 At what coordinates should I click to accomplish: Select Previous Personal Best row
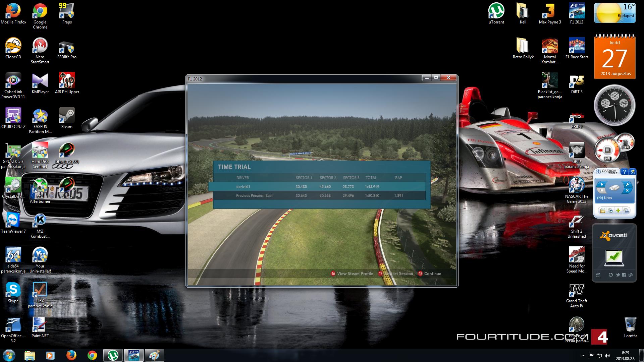pyautogui.click(x=319, y=195)
